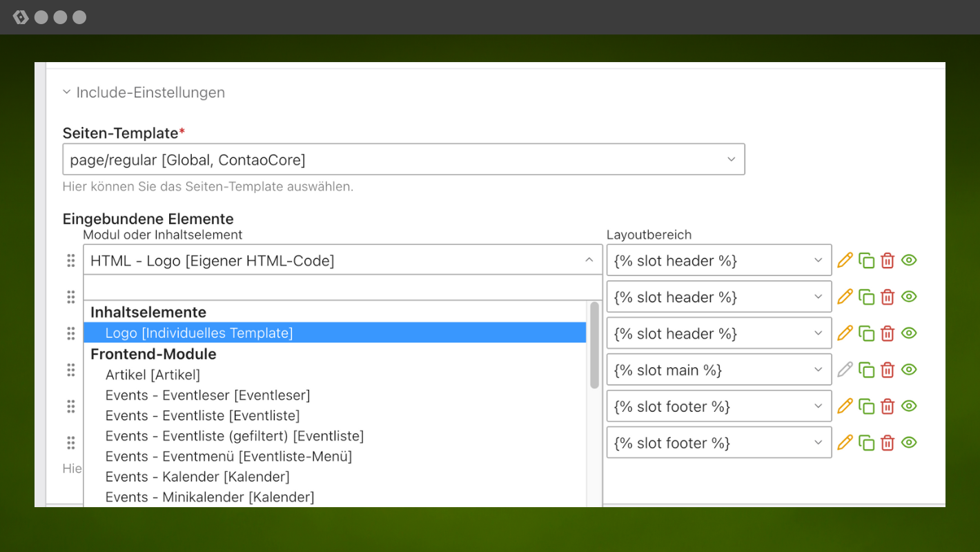Screen dimensions: 980x552
Task: Select Events - Kalender [Kalender] entry
Action: (197, 477)
